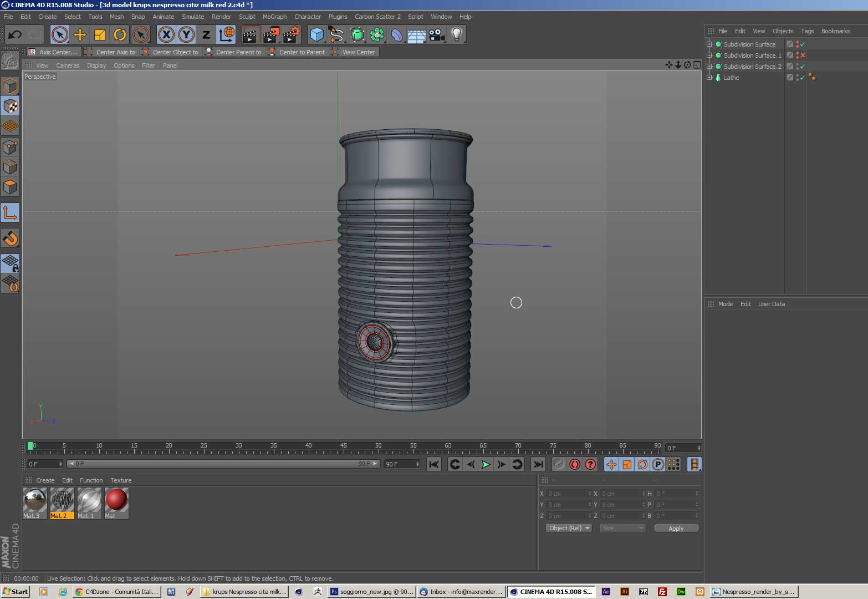868x599 pixels.
Task: Click the Apply button
Action: point(676,529)
